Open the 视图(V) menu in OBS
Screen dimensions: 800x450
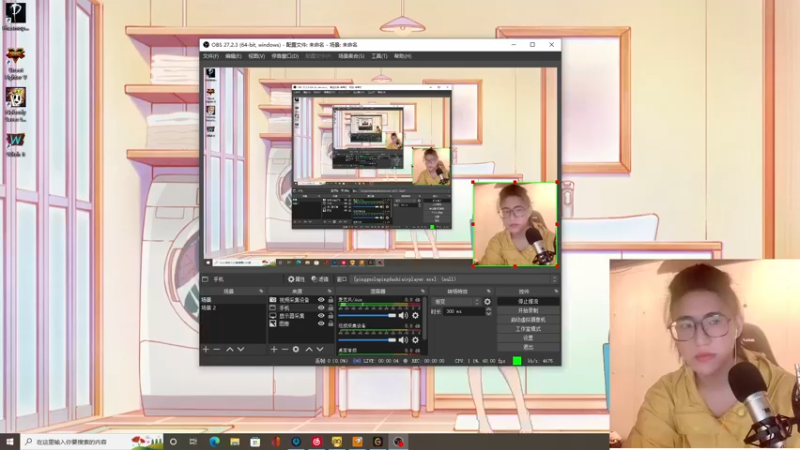(x=256, y=56)
